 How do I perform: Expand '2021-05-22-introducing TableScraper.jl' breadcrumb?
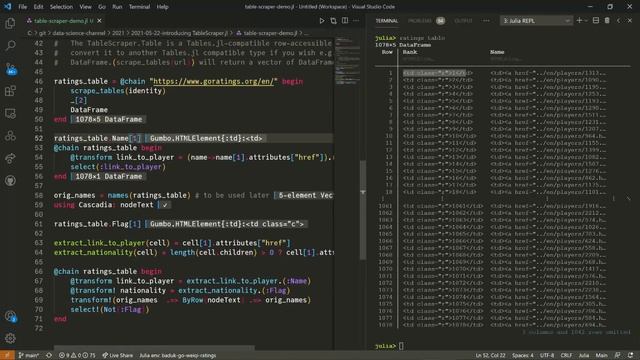[180, 33]
